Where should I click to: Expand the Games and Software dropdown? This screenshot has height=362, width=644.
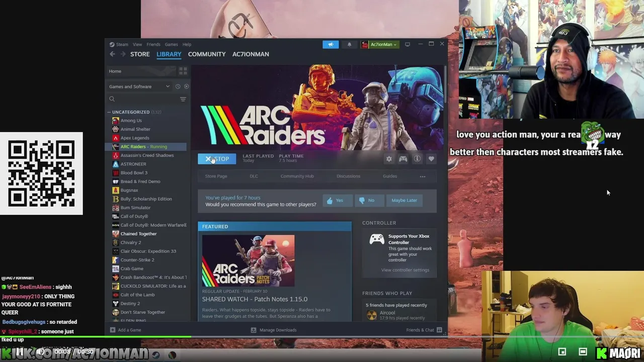(139, 86)
